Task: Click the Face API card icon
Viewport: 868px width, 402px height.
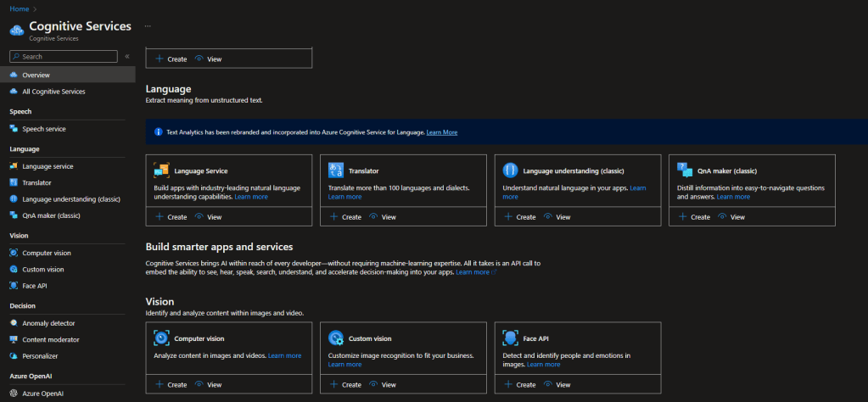Action: (510, 338)
